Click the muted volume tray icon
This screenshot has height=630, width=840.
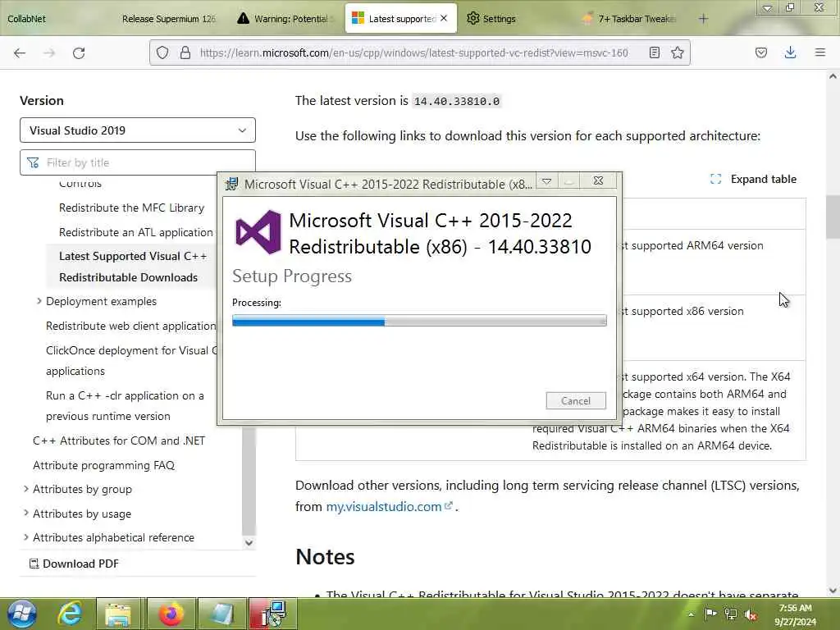tap(751, 615)
